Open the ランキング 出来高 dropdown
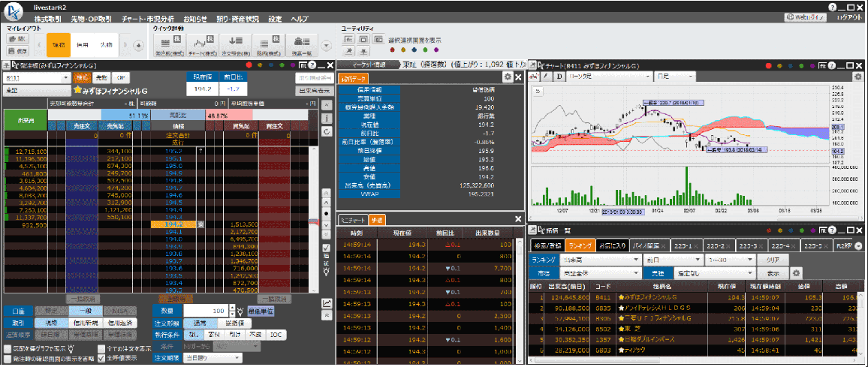The image size is (868, 367). point(599,259)
